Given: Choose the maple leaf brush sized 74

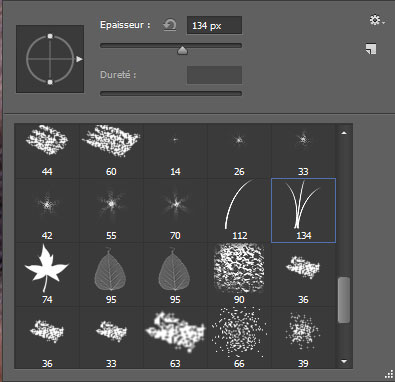Looking at the screenshot, I should coord(47,275).
